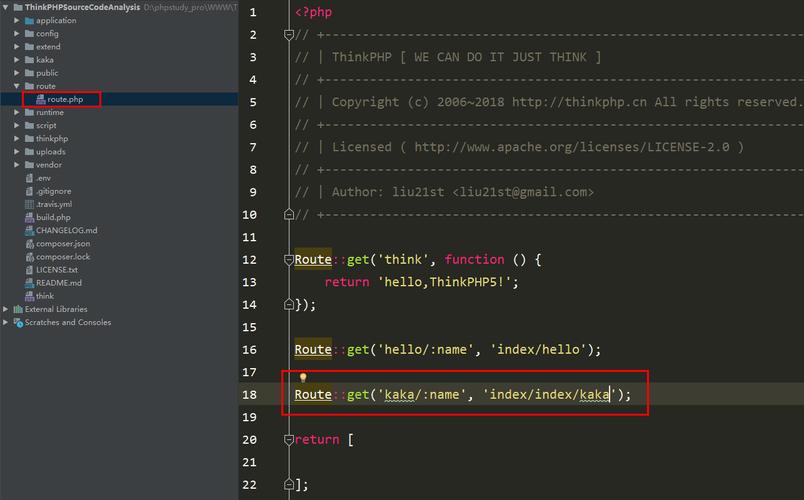The height and width of the screenshot is (500, 804).
Task: Click the uploads folder icon
Action: tap(29, 152)
